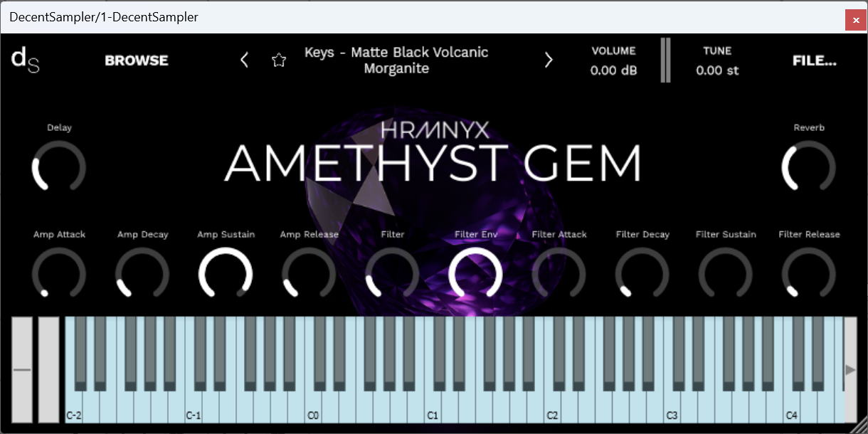
Task: Click the Filter Release knob
Action: [x=809, y=274]
